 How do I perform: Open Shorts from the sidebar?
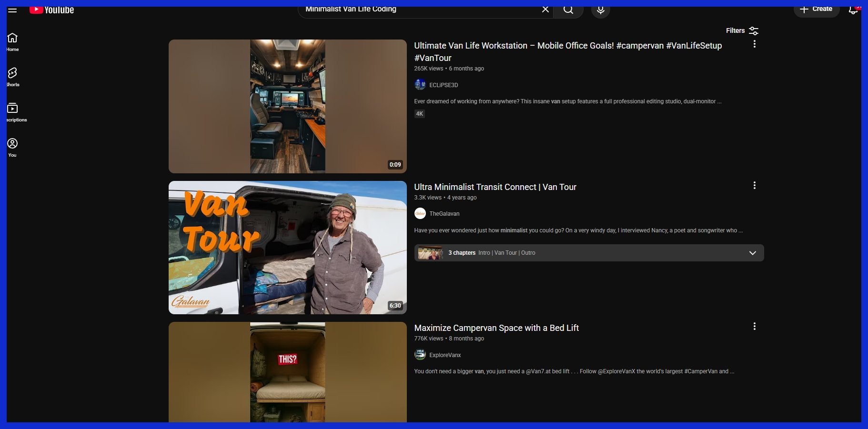tap(13, 77)
